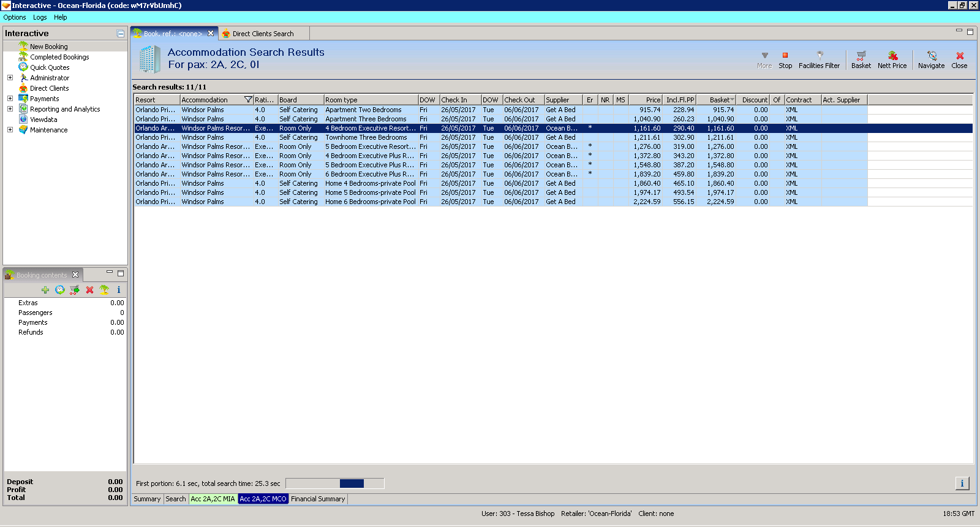Click the clock icon in Booking contents
This screenshot has width=980, height=527.
coord(60,290)
